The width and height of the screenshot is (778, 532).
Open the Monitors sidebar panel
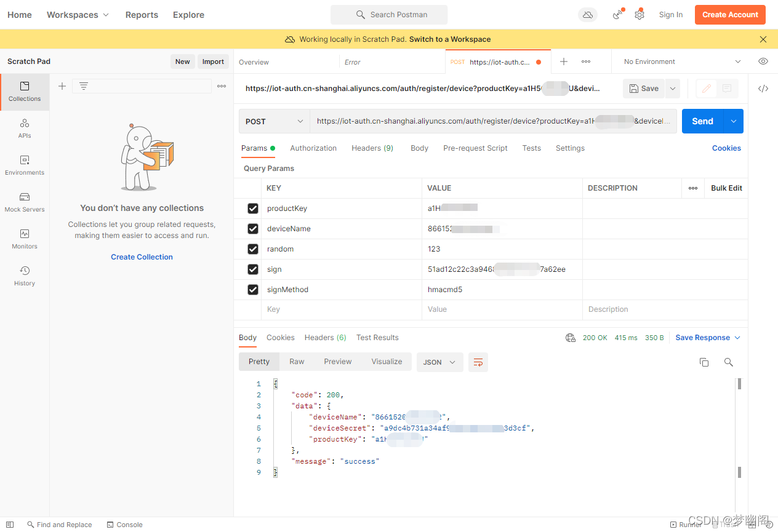pyautogui.click(x=25, y=239)
